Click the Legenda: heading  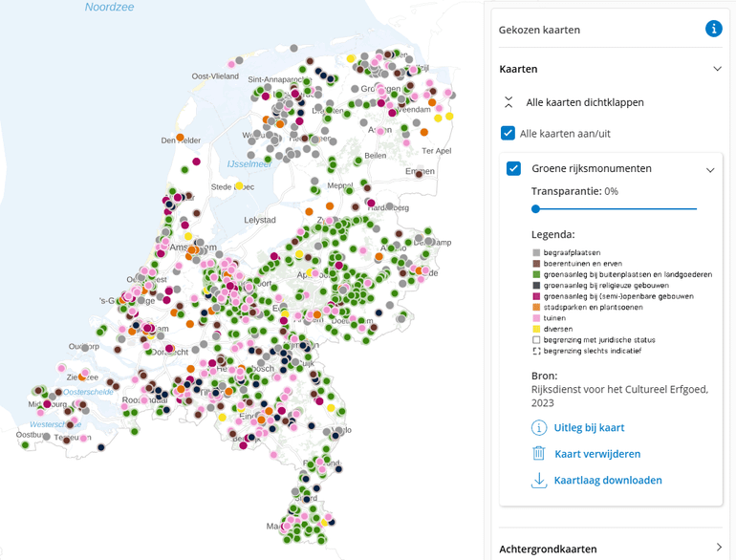552,234
